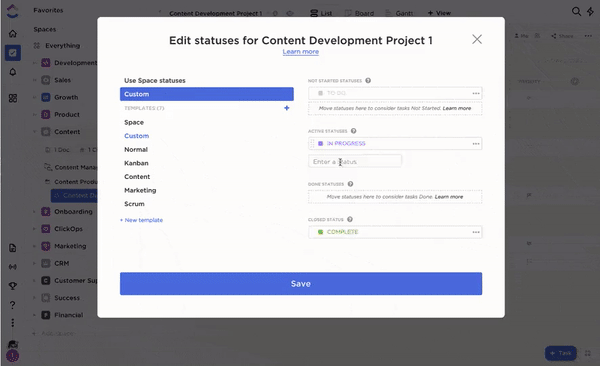600x366 pixels.
Task: Open the options menu for TO DO status
Action: point(476,93)
